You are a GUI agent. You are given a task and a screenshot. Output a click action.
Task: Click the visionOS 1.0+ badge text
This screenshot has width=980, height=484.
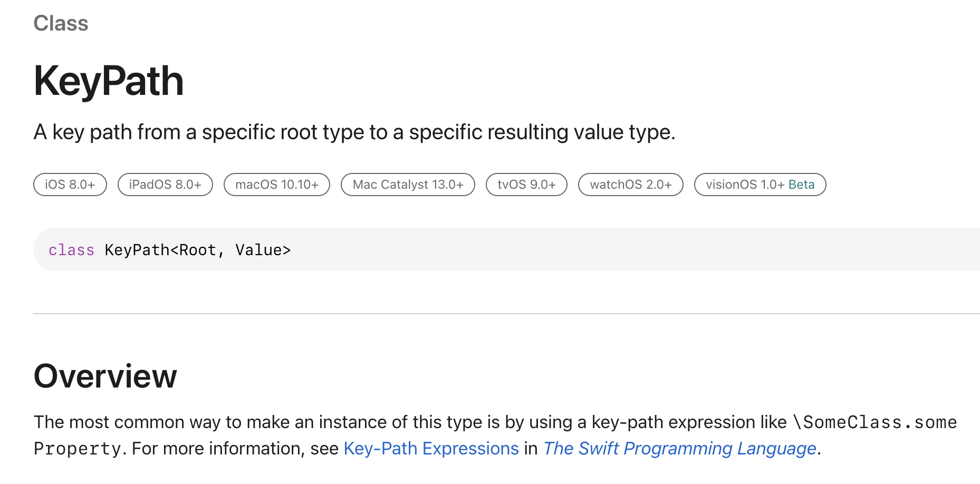coord(745,185)
